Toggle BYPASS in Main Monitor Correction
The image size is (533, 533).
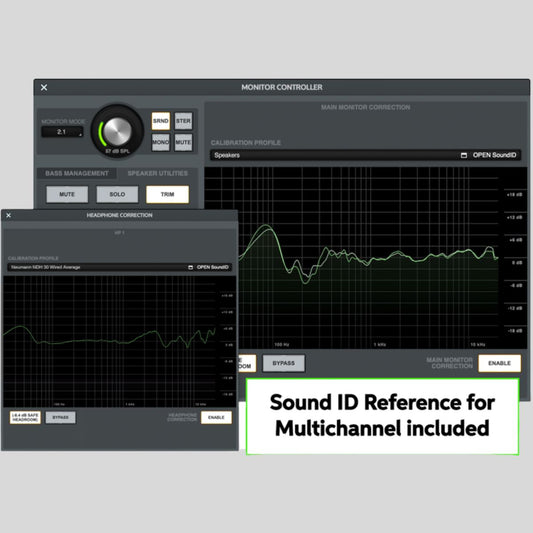pyautogui.click(x=284, y=363)
